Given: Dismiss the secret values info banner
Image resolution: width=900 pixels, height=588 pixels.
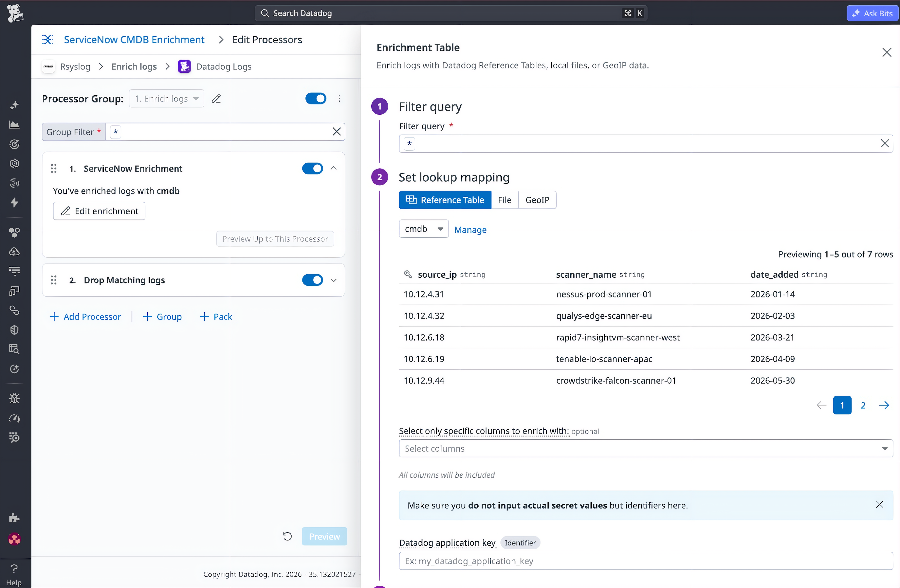Looking at the screenshot, I should (880, 504).
